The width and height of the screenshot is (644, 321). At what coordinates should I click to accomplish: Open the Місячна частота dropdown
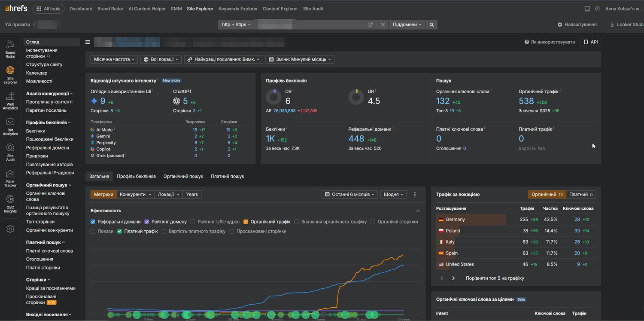pyautogui.click(x=114, y=59)
